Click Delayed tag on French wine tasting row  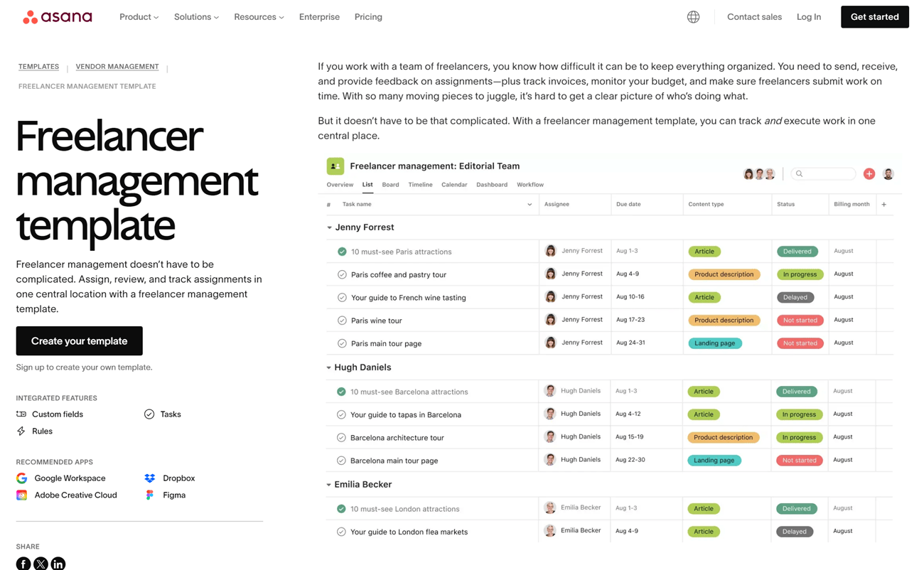point(795,297)
